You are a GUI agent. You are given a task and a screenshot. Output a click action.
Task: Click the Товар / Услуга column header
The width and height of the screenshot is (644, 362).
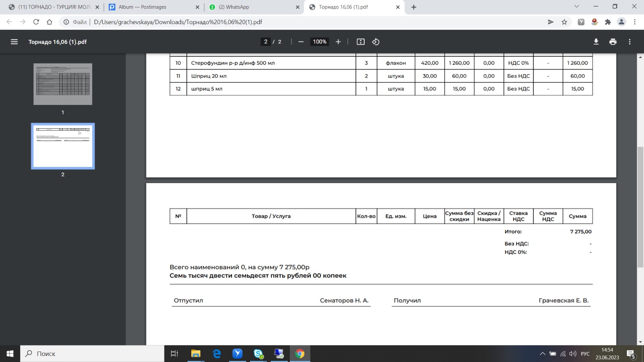point(271,216)
